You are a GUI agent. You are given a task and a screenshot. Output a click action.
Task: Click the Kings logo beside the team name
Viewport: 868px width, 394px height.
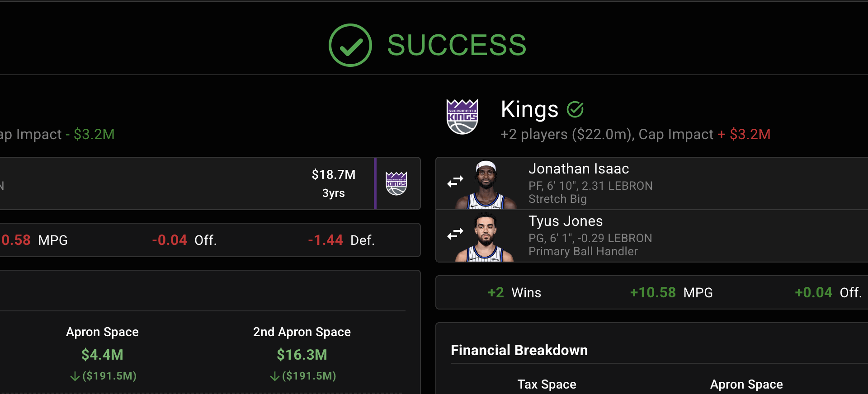click(462, 117)
